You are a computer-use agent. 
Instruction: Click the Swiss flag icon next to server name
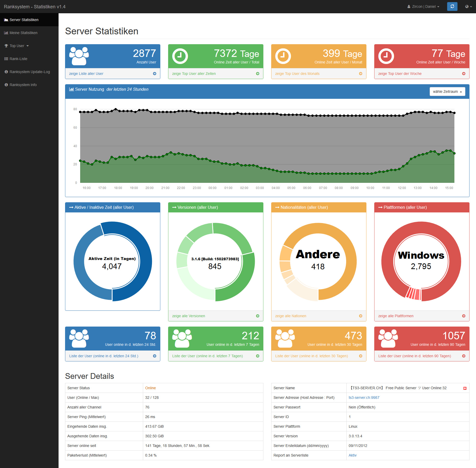[465, 388]
